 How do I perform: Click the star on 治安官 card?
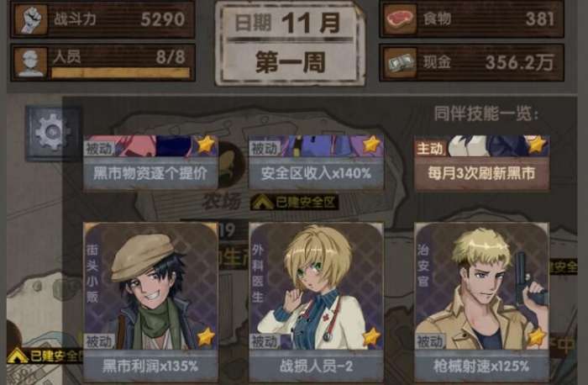point(537,336)
